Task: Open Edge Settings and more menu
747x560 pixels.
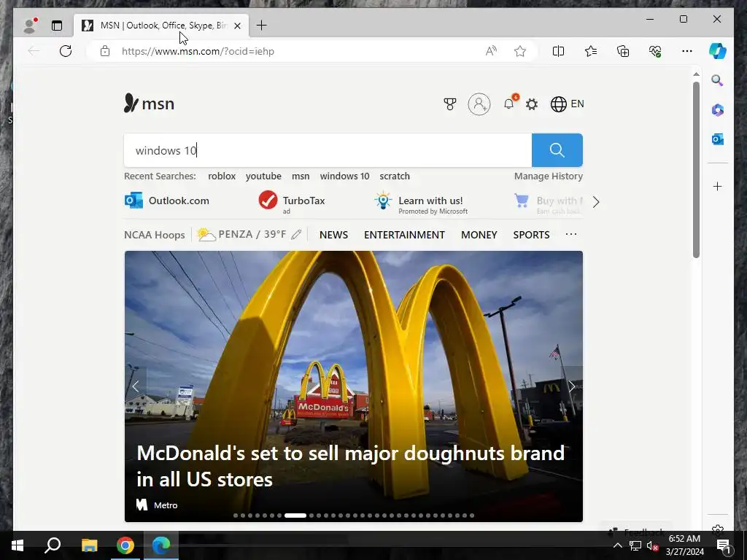Action: click(x=687, y=51)
